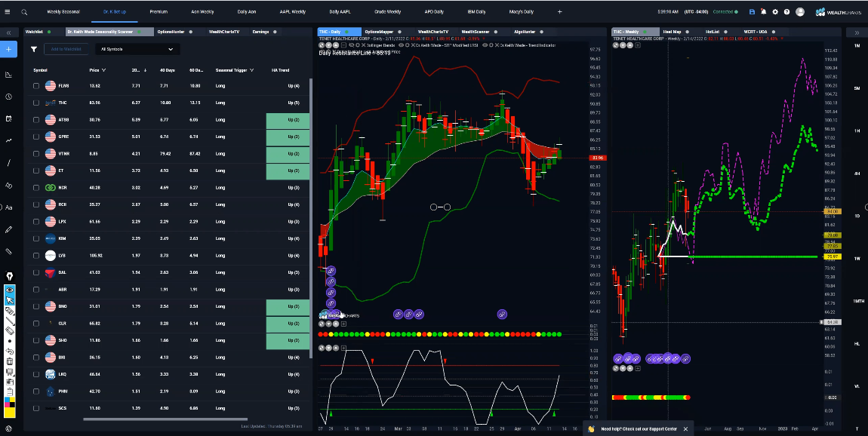Collapse the left sidebar with double chevron
Image resolution: width=868 pixels, height=436 pixels.
(9, 32)
